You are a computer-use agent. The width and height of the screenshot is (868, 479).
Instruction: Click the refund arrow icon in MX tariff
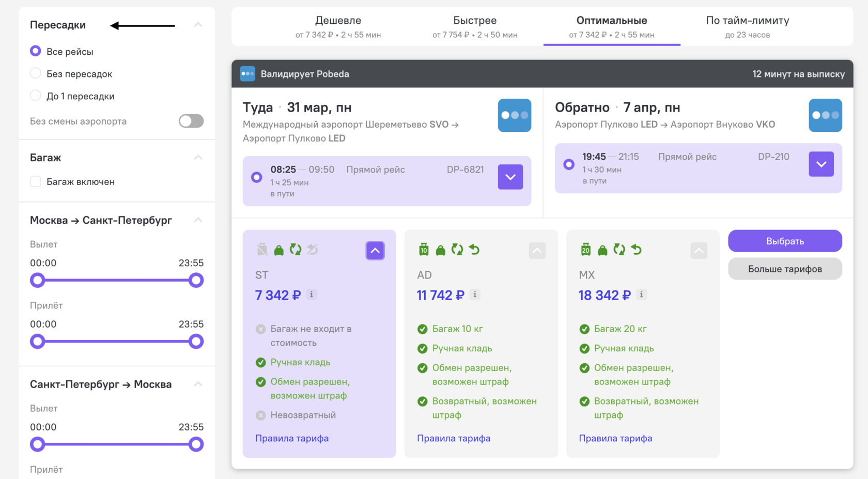[637, 250]
